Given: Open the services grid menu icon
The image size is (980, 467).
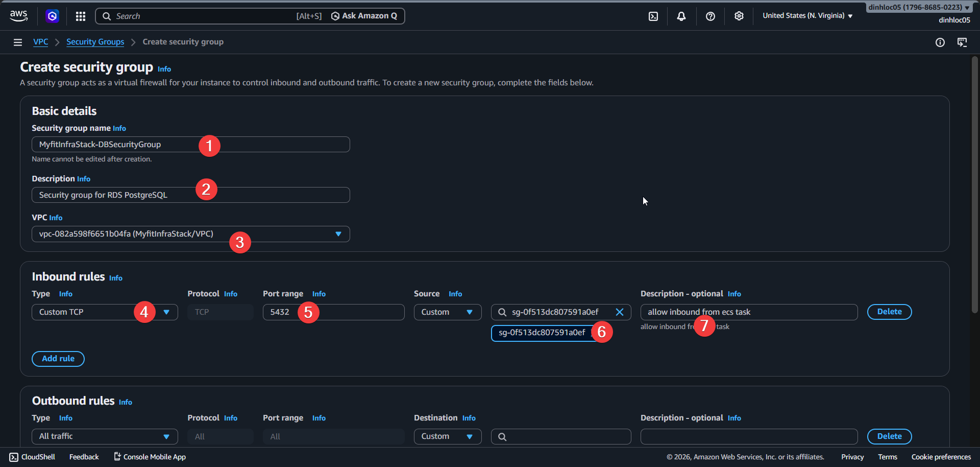Looking at the screenshot, I should 81,16.
